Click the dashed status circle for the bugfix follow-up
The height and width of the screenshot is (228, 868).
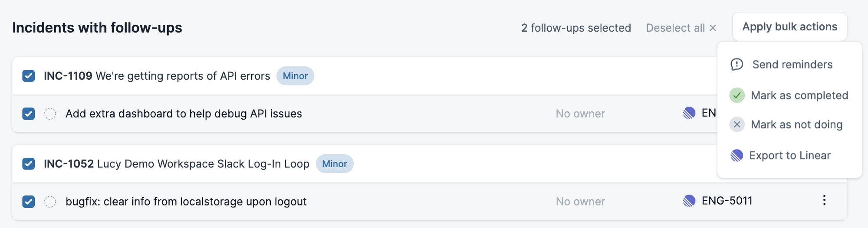point(50,202)
